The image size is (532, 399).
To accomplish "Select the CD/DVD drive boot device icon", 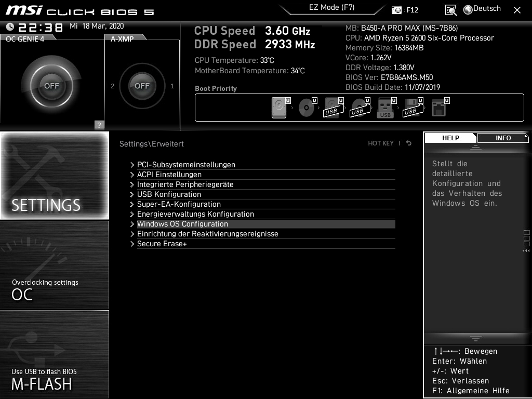I will pyautogui.click(x=307, y=108).
